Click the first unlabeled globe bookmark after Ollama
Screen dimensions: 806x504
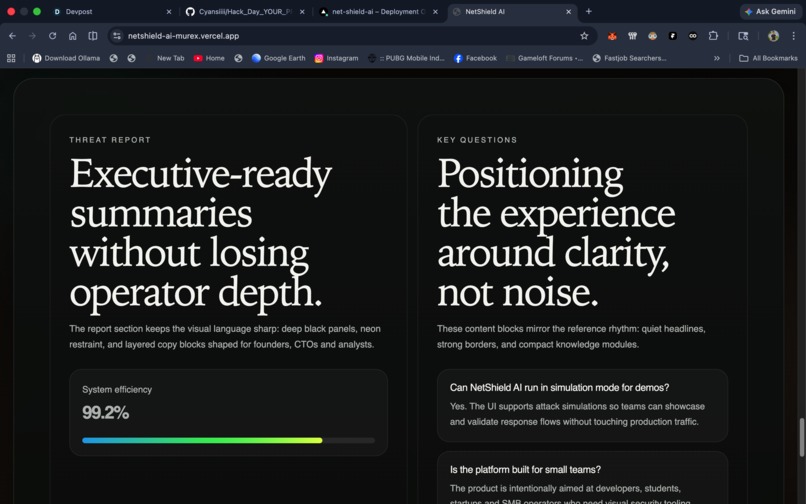(x=114, y=58)
